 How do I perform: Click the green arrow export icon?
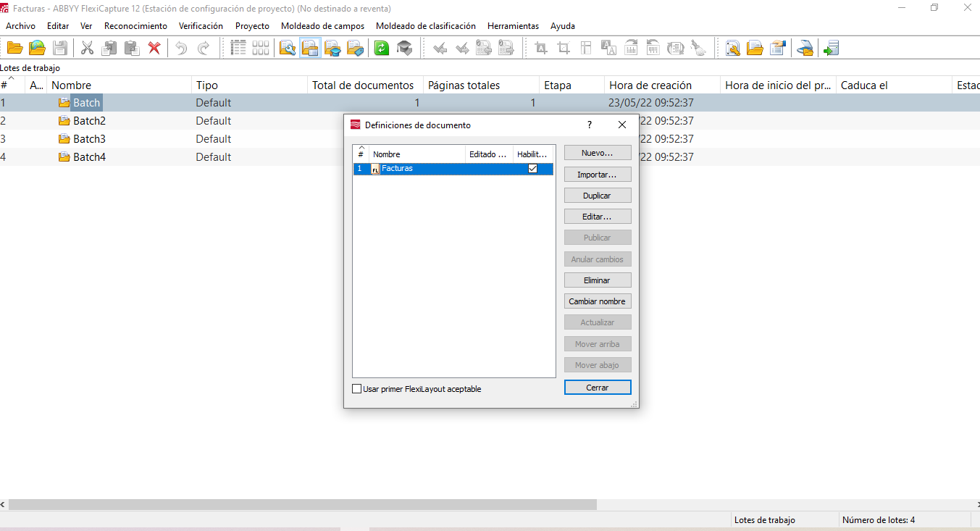pos(831,48)
